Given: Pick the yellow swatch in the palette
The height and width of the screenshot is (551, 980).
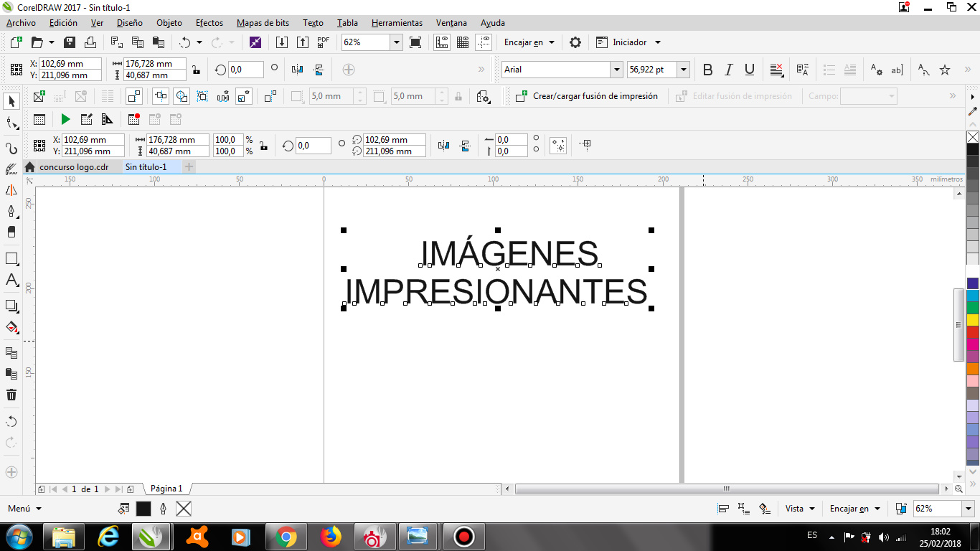Looking at the screenshot, I should pyautogui.click(x=973, y=320).
